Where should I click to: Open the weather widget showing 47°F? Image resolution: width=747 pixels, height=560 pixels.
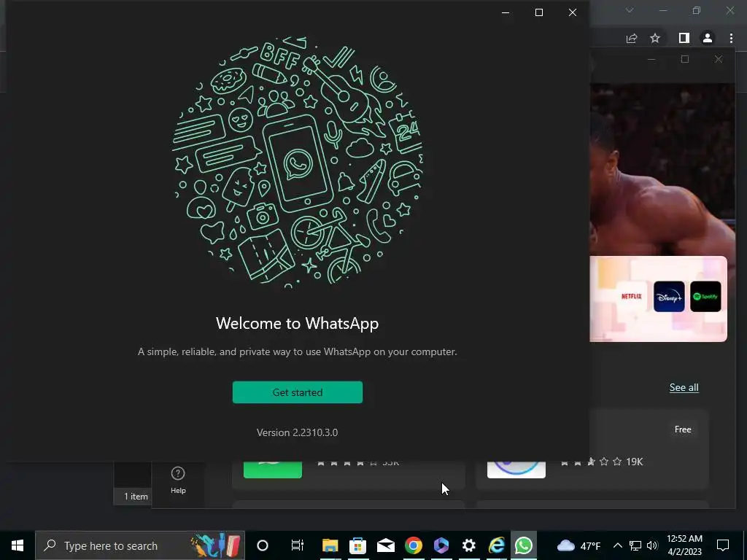coord(578,545)
